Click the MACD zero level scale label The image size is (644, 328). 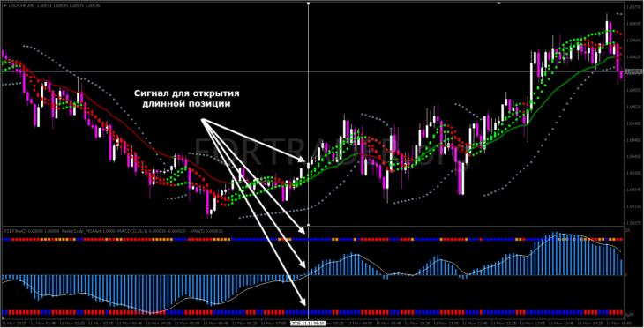click(x=626, y=274)
